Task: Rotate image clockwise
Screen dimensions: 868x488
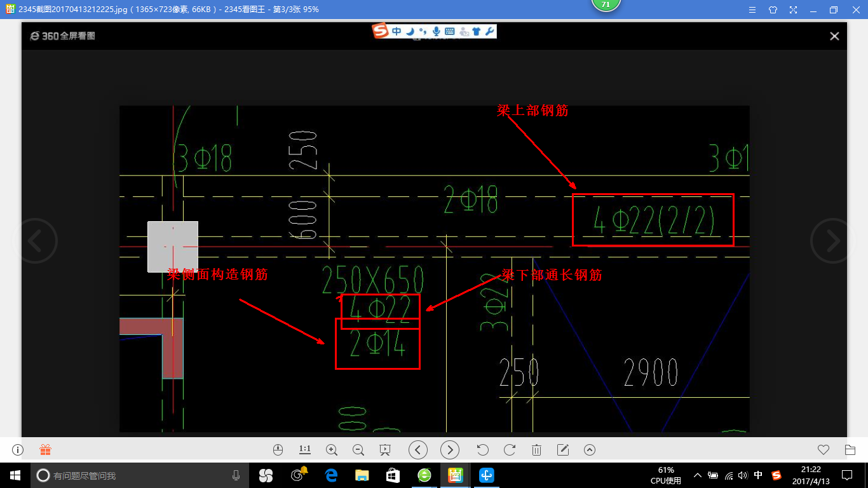Action: point(510,450)
